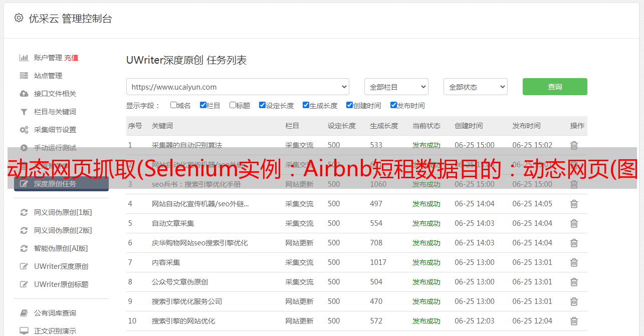Click keyword seo兵书：搜索引擎优化手册

196,184
